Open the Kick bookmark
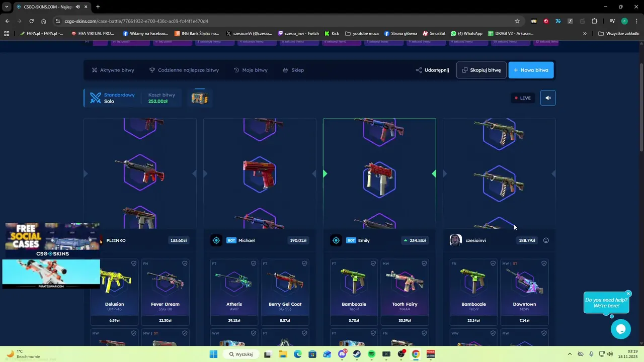Image resolution: width=644 pixels, height=362 pixels. point(332,34)
